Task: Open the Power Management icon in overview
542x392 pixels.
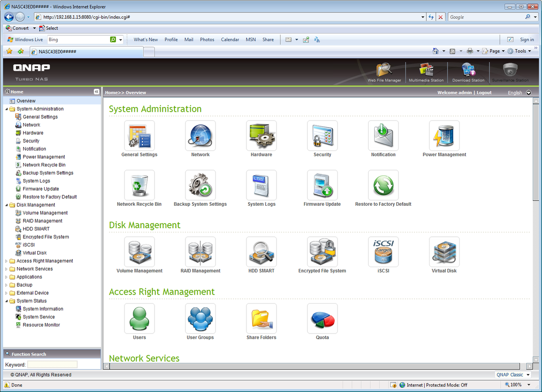Action: 444,136
